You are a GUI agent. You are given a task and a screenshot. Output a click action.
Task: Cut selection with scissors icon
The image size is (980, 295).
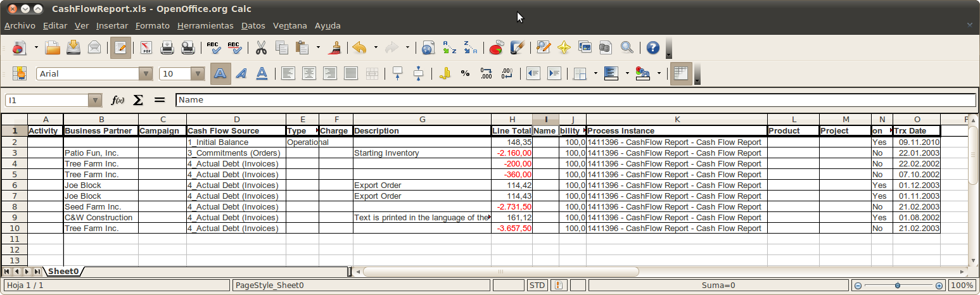coord(260,47)
